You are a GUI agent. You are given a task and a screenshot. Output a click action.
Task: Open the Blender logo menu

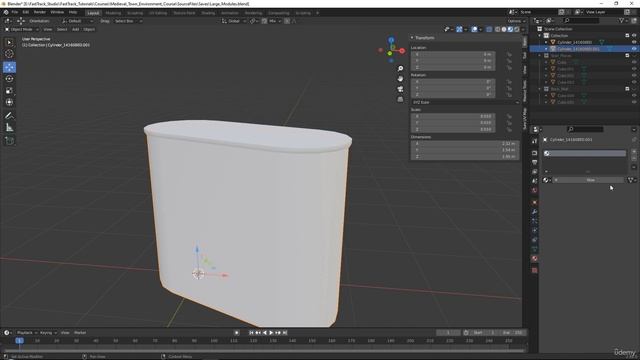point(6,13)
